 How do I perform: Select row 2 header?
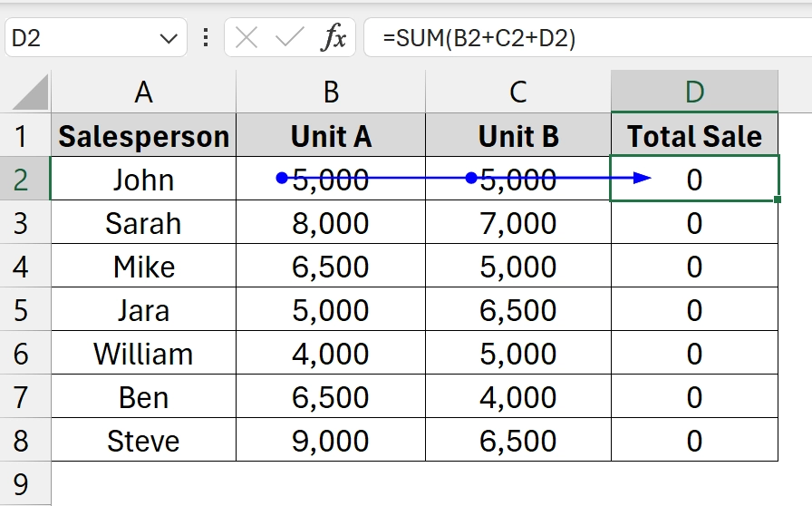pyautogui.click(x=24, y=179)
